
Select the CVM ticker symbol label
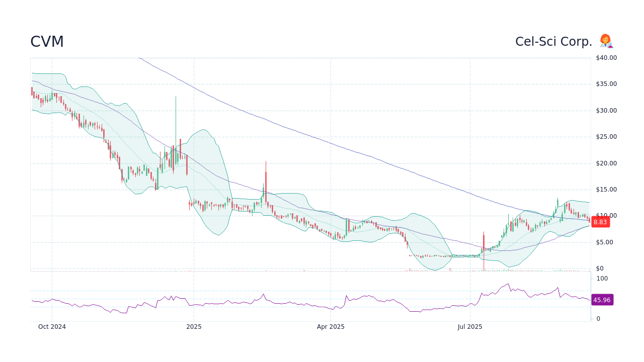[x=46, y=41]
